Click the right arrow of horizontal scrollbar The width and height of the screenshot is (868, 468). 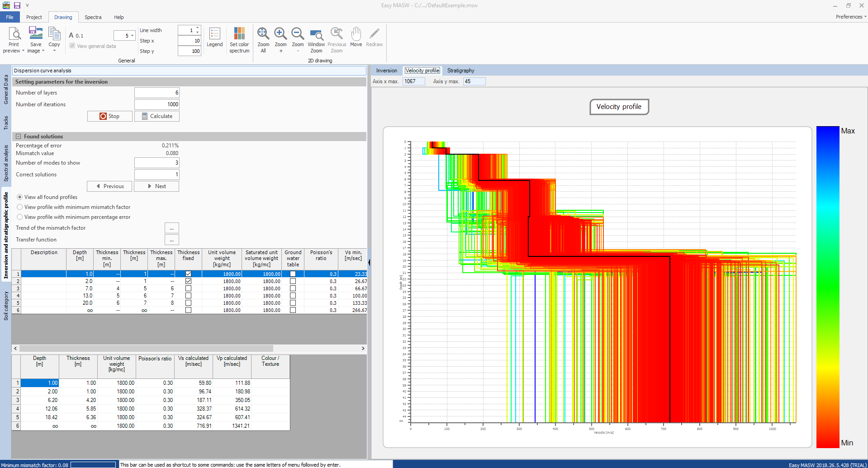(363, 348)
